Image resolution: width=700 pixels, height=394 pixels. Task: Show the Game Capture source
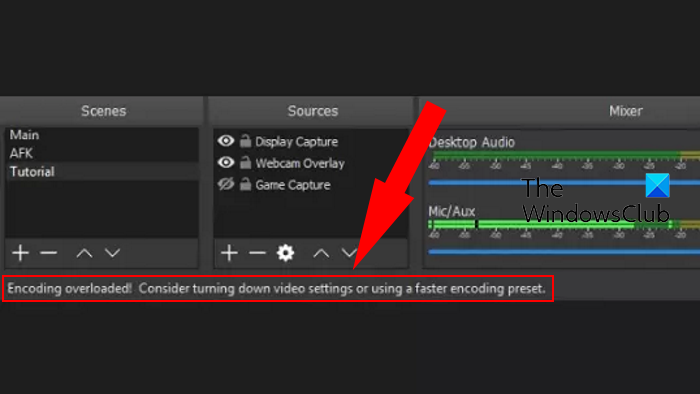pos(226,184)
